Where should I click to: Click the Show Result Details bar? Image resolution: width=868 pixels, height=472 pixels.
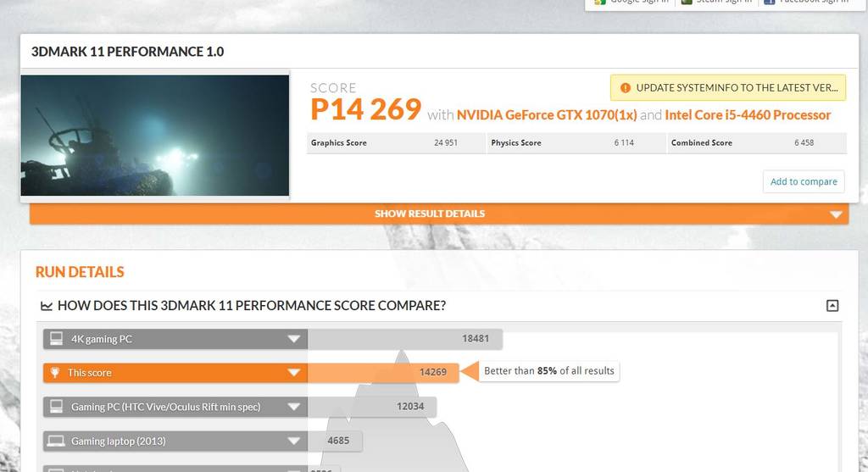click(x=439, y=214)
